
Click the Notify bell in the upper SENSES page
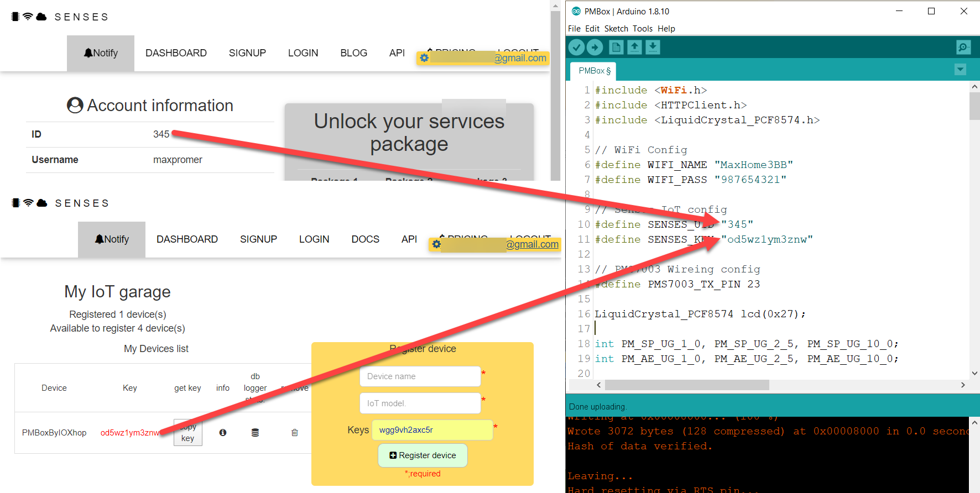(x=101, y=53)
